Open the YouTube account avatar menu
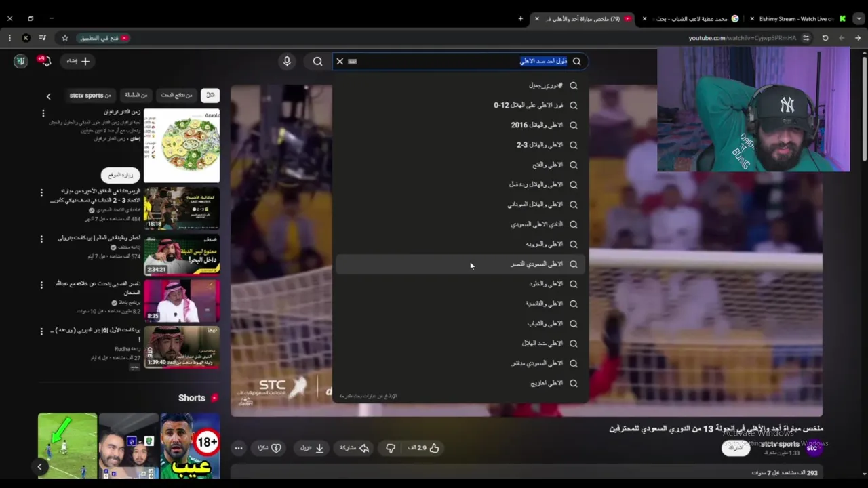The height and width of the screenshot is (488, 868). [20, 61]
